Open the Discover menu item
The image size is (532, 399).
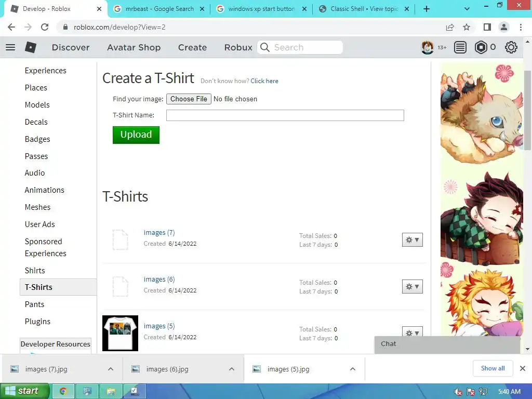[71, 47]
